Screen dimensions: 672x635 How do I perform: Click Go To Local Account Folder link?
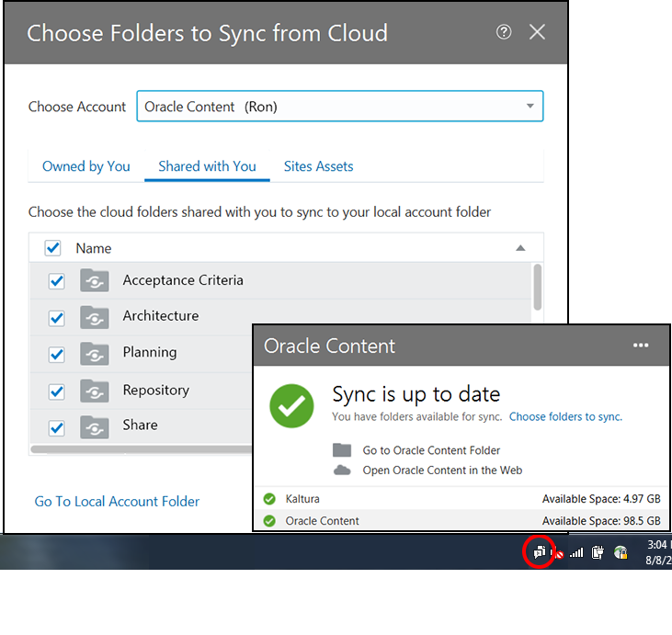coord(117,501)
